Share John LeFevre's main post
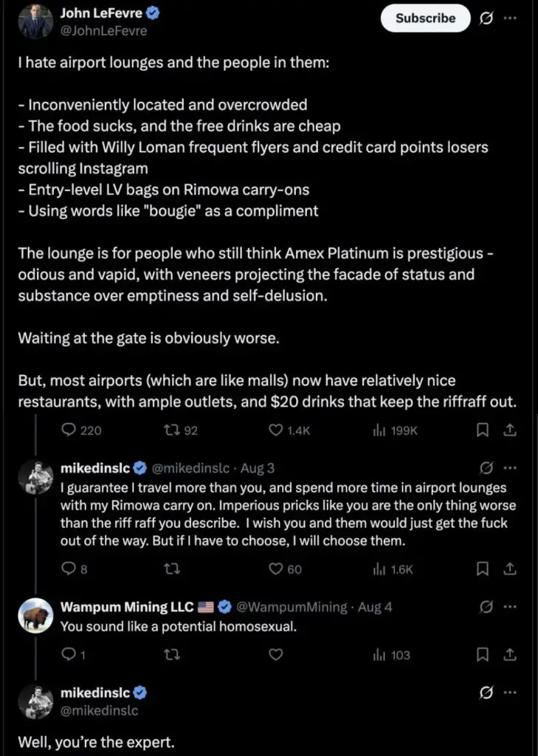 click(509, 430)
